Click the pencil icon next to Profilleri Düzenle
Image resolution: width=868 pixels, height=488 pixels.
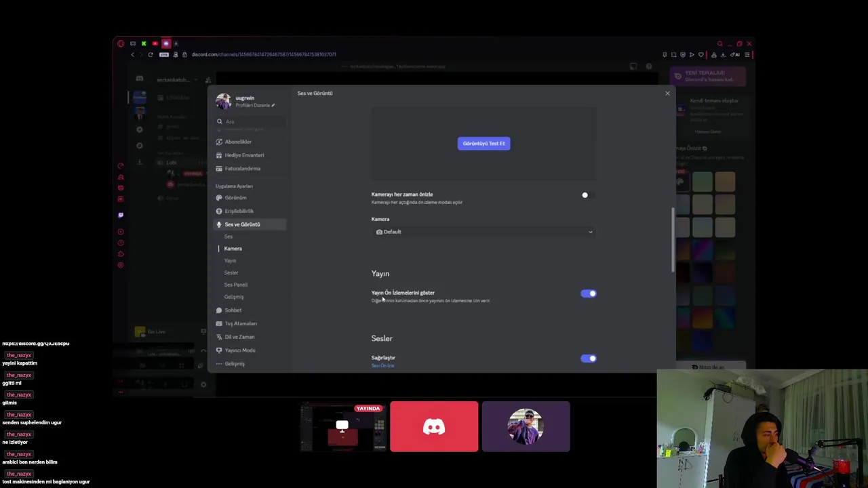point(273,105)
